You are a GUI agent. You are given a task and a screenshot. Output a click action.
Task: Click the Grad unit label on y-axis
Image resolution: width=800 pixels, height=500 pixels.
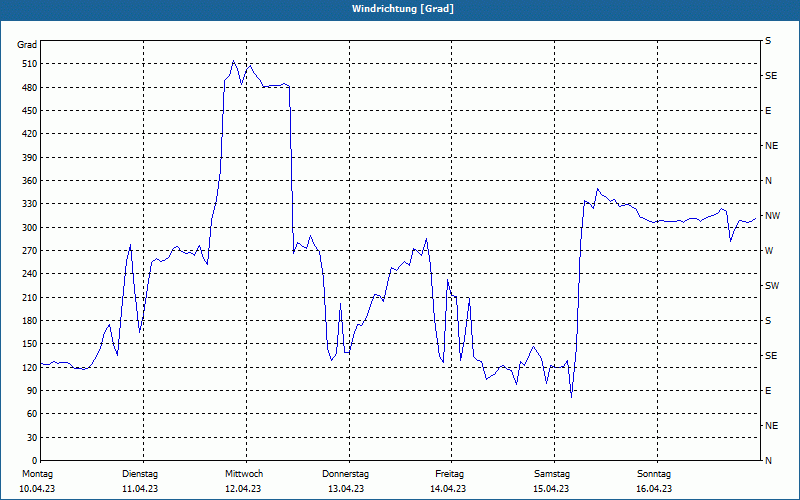(27, 45)
